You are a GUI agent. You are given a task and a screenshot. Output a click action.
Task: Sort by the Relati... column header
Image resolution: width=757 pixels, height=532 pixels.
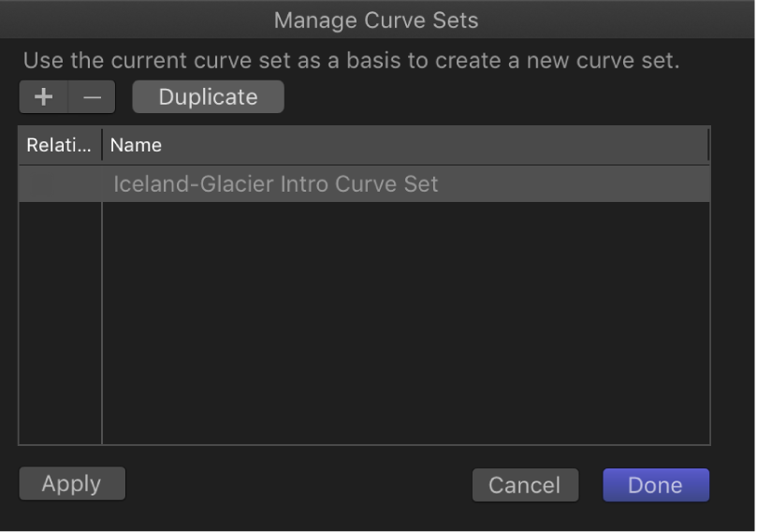(59, 145)
